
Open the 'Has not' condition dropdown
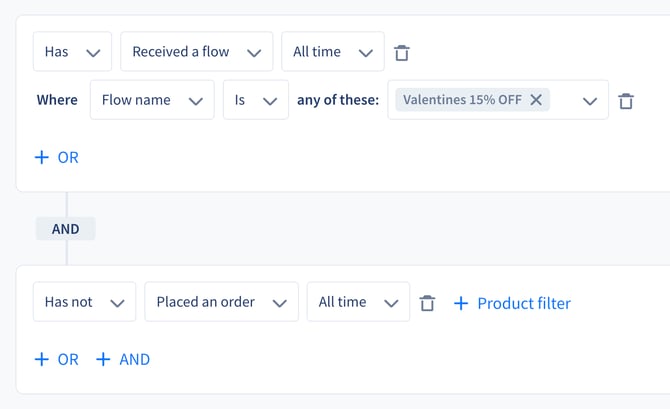click(x=85, y=302)
